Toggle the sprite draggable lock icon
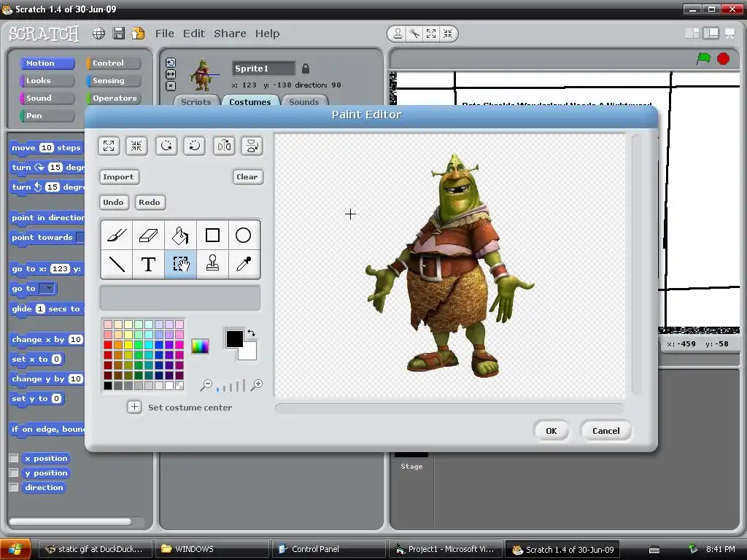Screen dimensions: 747x560 pyautogui.click(x=306, y=69)
